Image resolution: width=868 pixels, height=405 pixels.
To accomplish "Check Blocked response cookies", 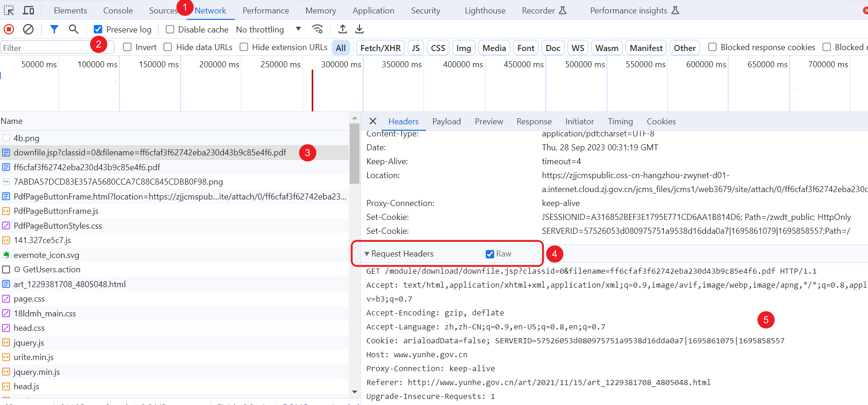I will click(x=712, y=47).
